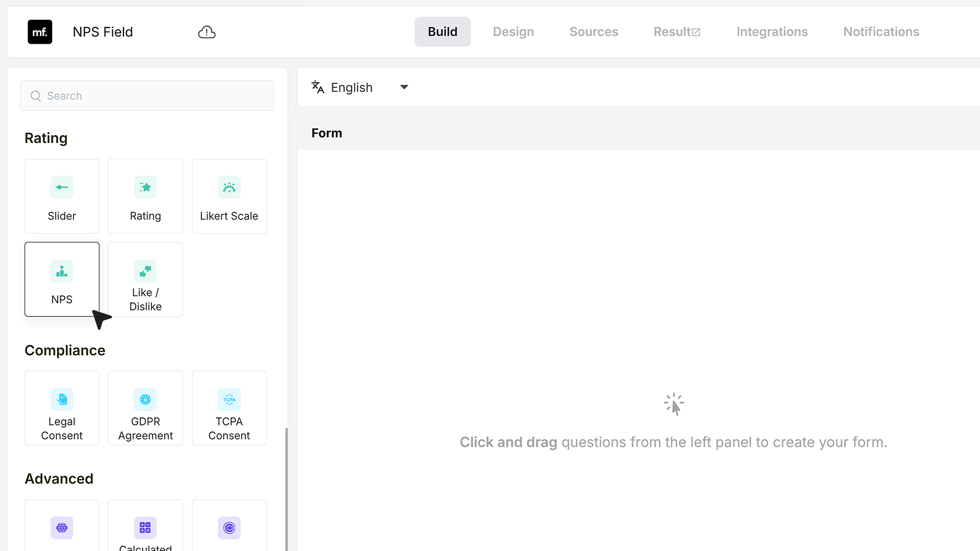Select the Slider field icon

(x=62, y=187)
